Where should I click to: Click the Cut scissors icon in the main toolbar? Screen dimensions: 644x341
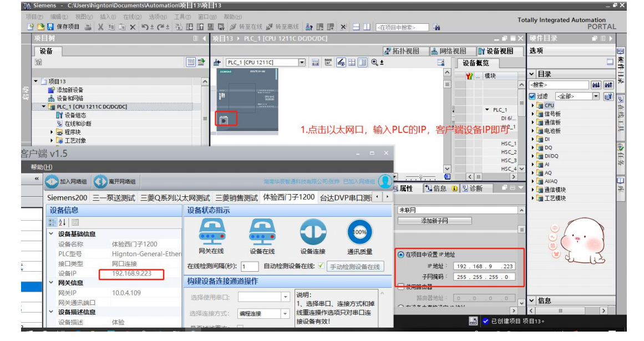[x=101, y=27]
